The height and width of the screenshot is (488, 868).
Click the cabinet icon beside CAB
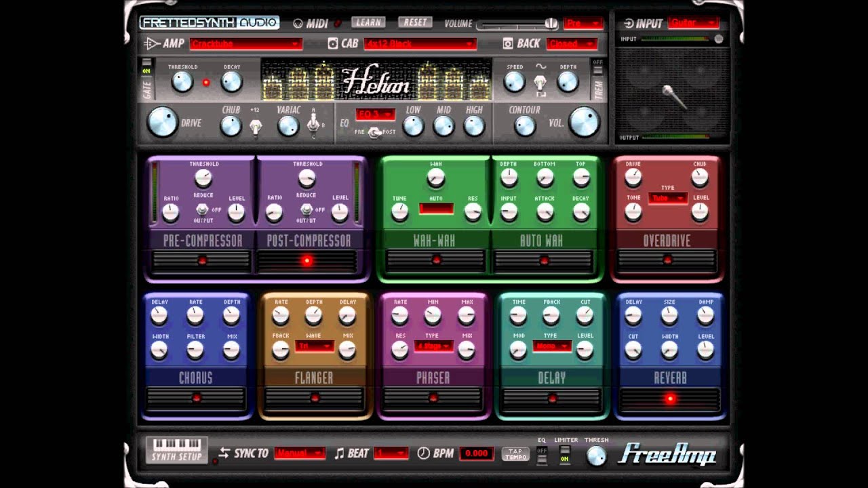[x=332, y=43]
